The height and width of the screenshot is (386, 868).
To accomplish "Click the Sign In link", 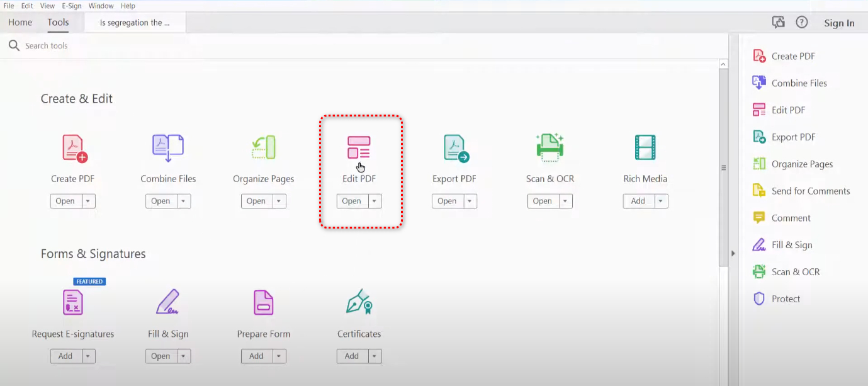I will tap(839, 23).
